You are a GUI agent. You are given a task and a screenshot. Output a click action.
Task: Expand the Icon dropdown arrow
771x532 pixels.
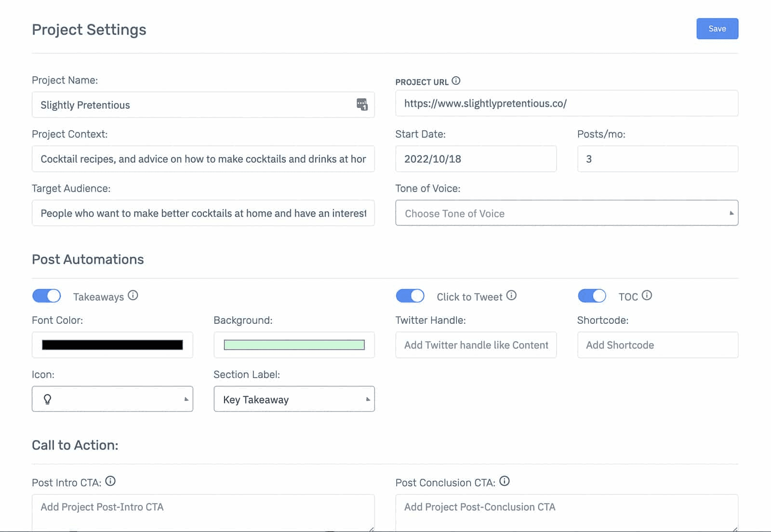[186, 399]
